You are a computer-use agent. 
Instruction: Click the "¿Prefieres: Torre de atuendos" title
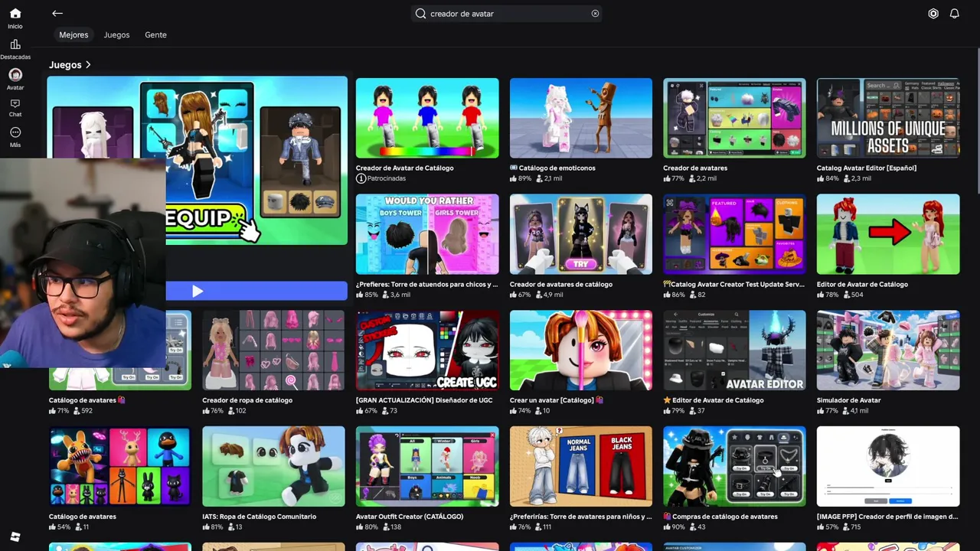pyautogui.click(x=426, y=285)
